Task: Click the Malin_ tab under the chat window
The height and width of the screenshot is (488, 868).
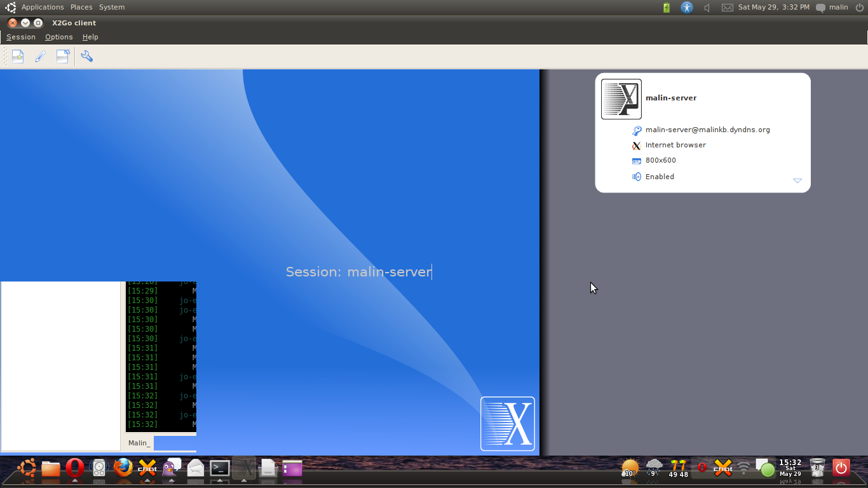Action: 139,443
